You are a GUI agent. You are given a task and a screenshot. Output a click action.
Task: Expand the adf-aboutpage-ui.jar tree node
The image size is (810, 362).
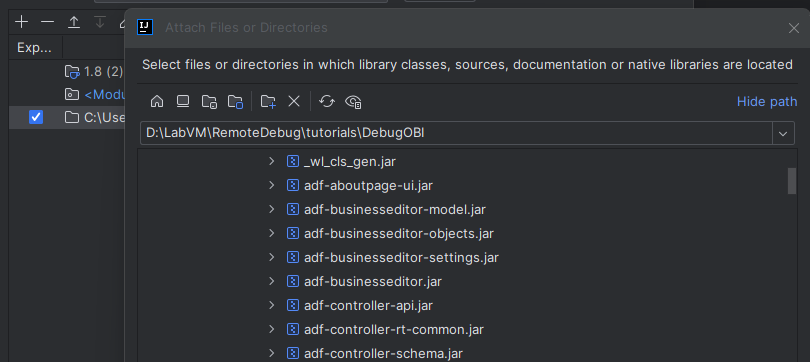(x=271, y=185)
